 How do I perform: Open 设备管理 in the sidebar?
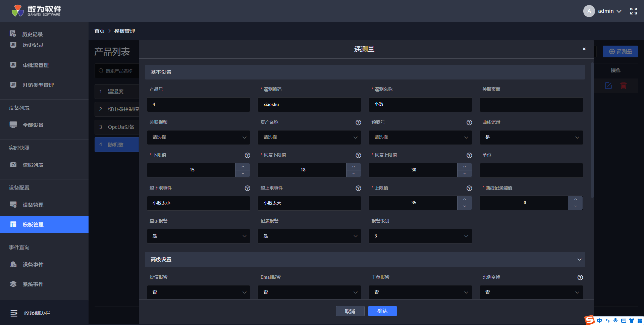pos(33,205)
